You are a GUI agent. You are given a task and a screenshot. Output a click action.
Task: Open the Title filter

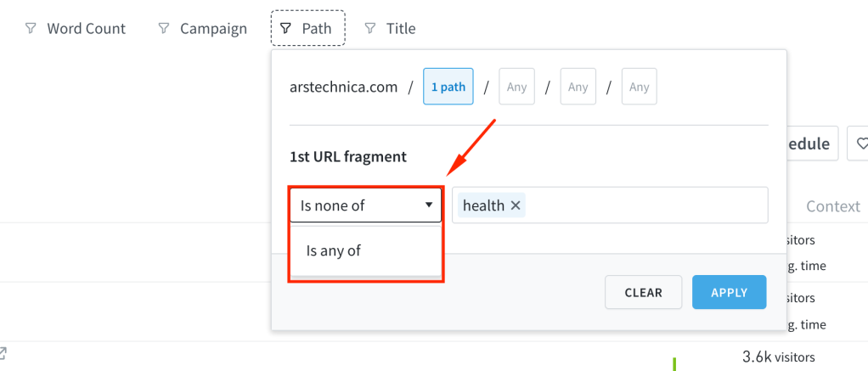tap(391, 28)
